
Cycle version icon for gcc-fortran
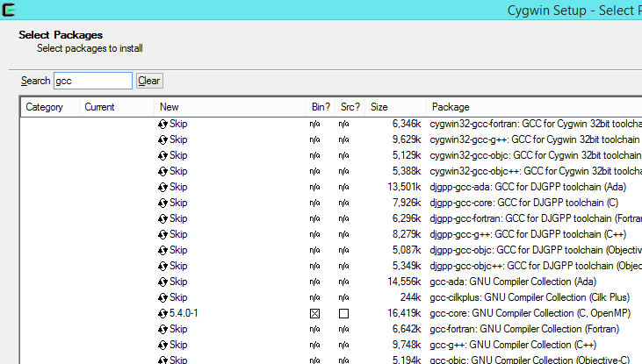(x=163, y=329)
